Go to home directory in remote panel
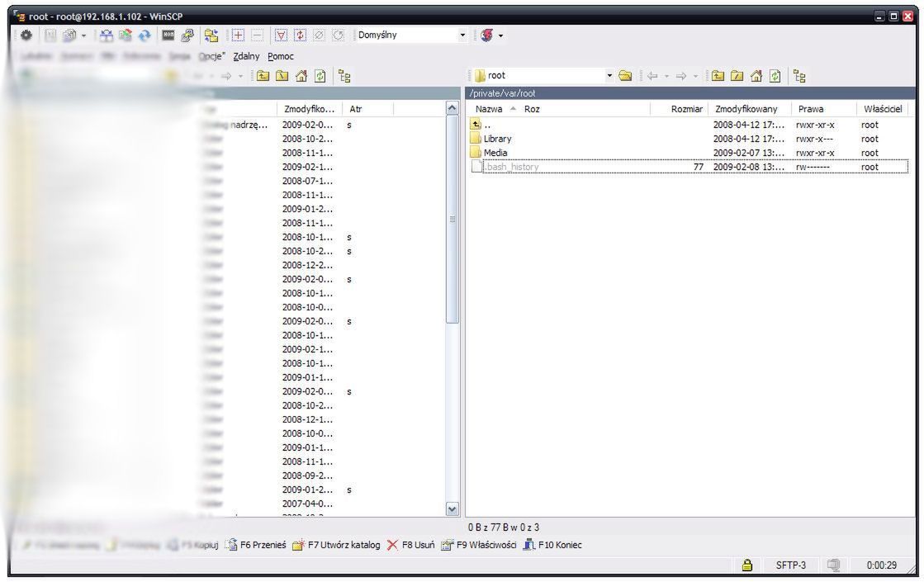Image resolution: width=924 pixels, height=582 pixels. coord(756,76)
